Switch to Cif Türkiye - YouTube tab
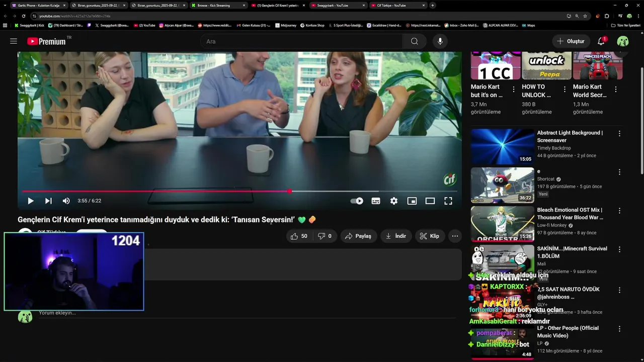This screenshot has height=362, width=644. point(397,5)
